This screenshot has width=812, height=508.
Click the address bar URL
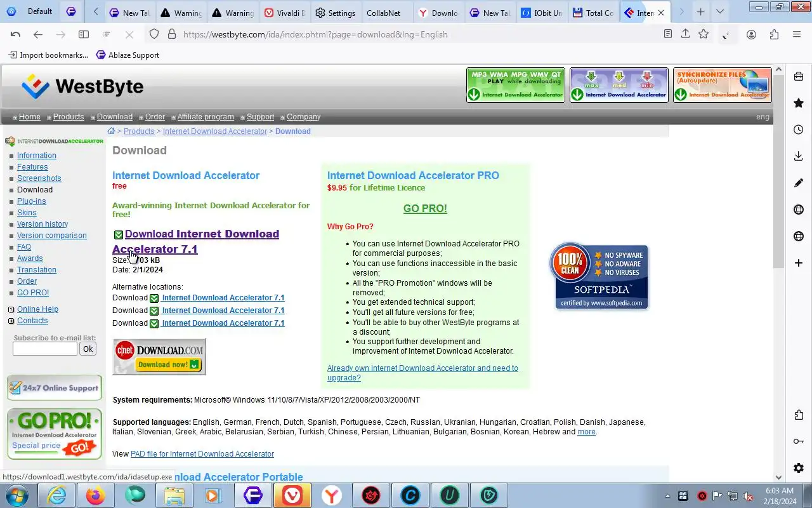pyautogui.click(x=315, y=34)
